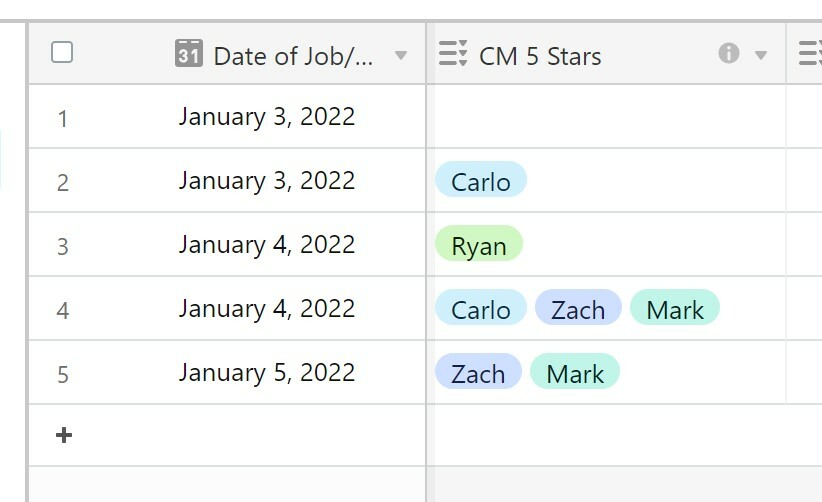
Task: Tick the select-all checkbox in header
Action: point(62,52)
